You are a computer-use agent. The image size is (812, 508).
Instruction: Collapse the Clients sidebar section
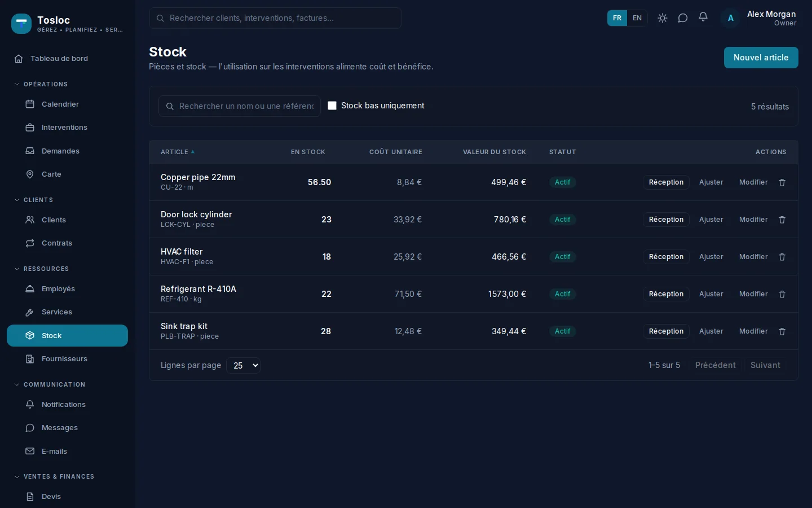pos(33,200)
